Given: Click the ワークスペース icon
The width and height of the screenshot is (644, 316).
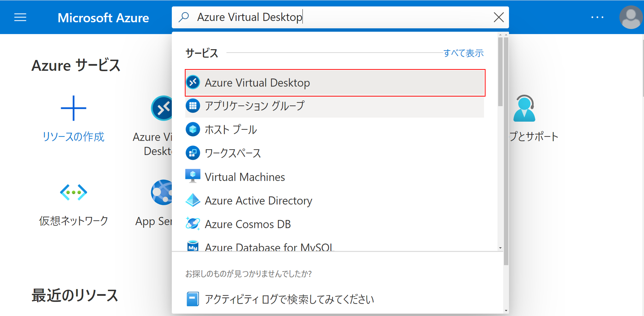Looking at the screenshot, I should 193,153.
